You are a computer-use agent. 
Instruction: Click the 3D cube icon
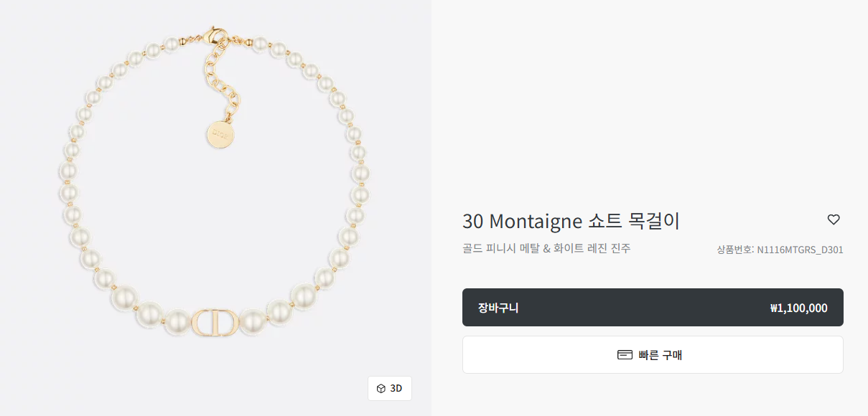(x=381, y=389)
